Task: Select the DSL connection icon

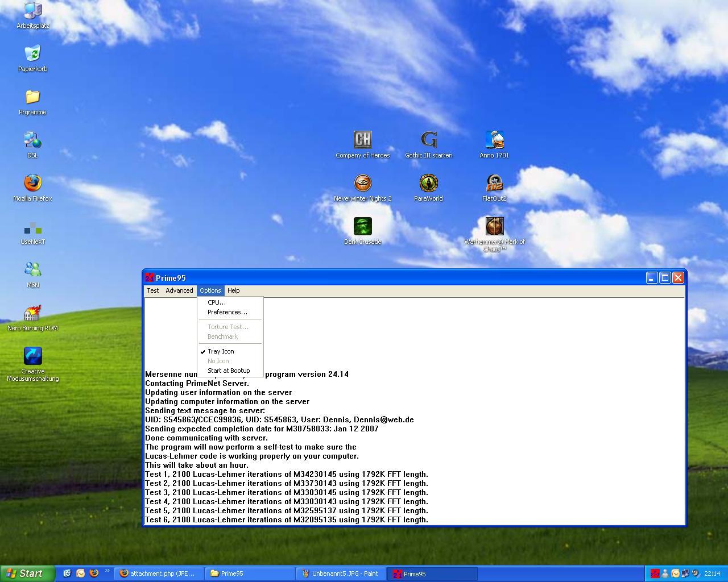Action: click(x=32, y=145)
